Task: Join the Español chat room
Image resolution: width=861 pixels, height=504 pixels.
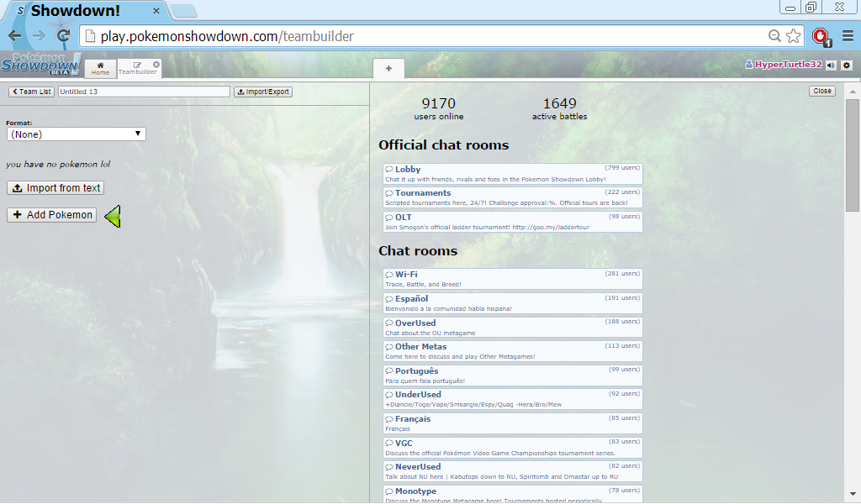Action: [x=513, y=303]
